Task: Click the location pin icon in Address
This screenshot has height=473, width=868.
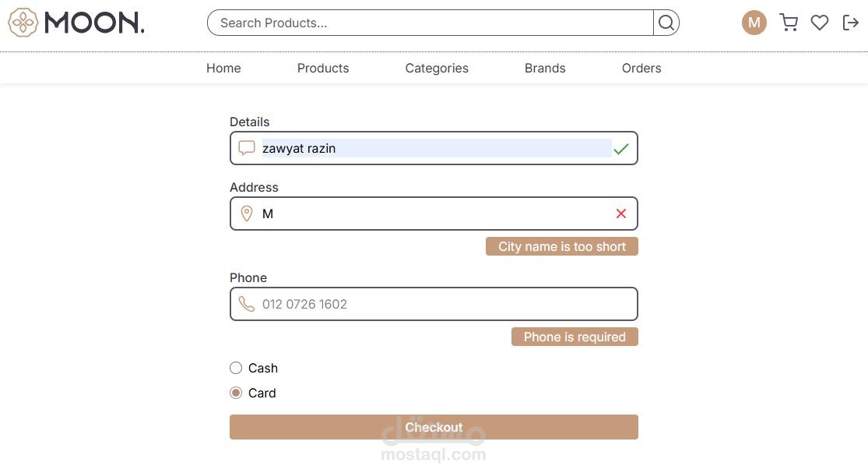Action: pos(247,214)
